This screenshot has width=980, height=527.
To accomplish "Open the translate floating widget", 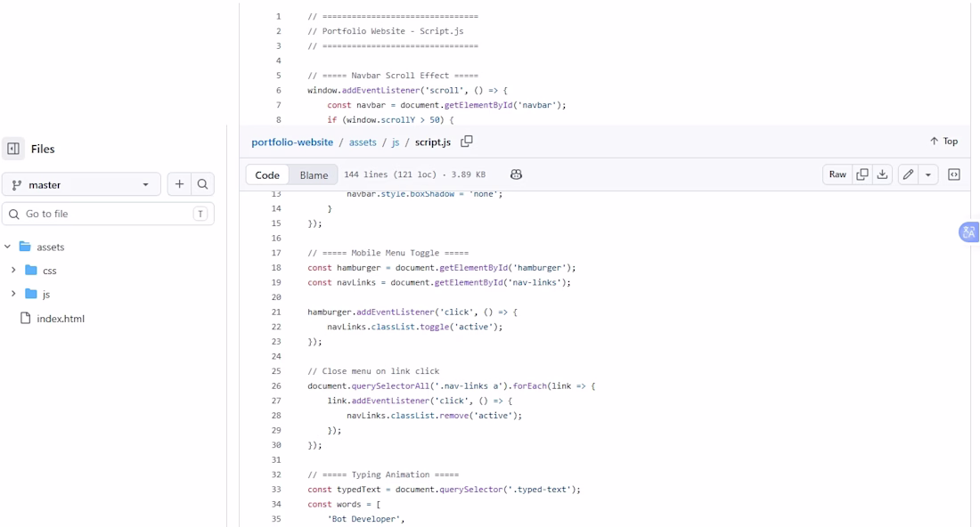I will point(968,232).
